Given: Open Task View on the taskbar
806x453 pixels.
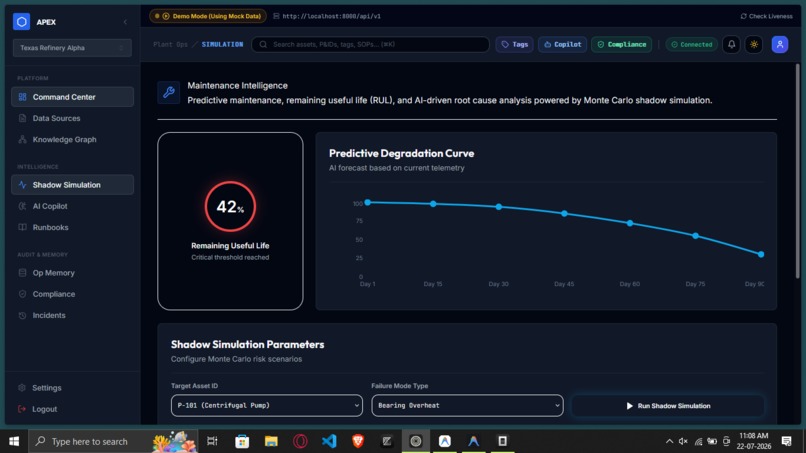Looking at the screenshot, I should (x=212, y=441).
